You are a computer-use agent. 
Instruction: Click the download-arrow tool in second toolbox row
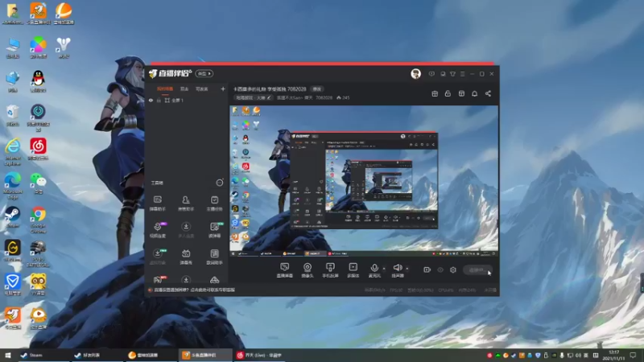pos(186,230)
